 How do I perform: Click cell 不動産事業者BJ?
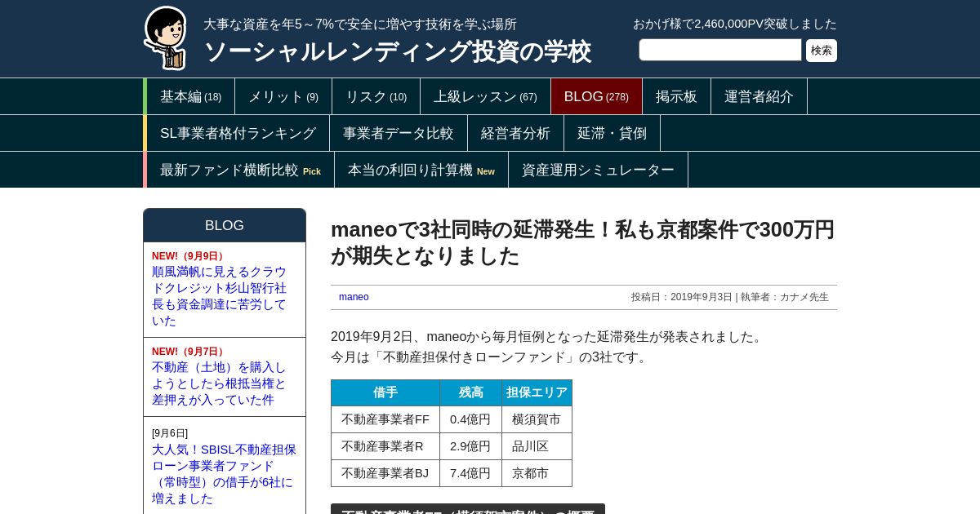[385, 473]
